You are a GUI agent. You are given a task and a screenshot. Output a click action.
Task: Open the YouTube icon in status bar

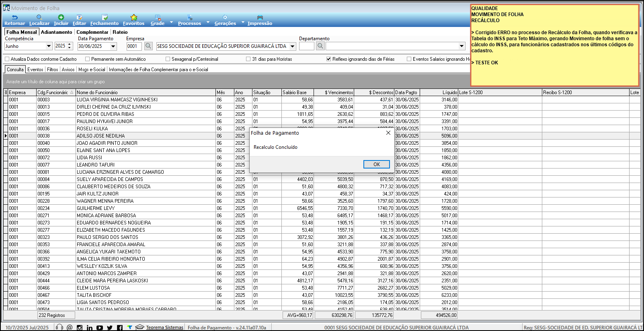click(x=100, y=328)
